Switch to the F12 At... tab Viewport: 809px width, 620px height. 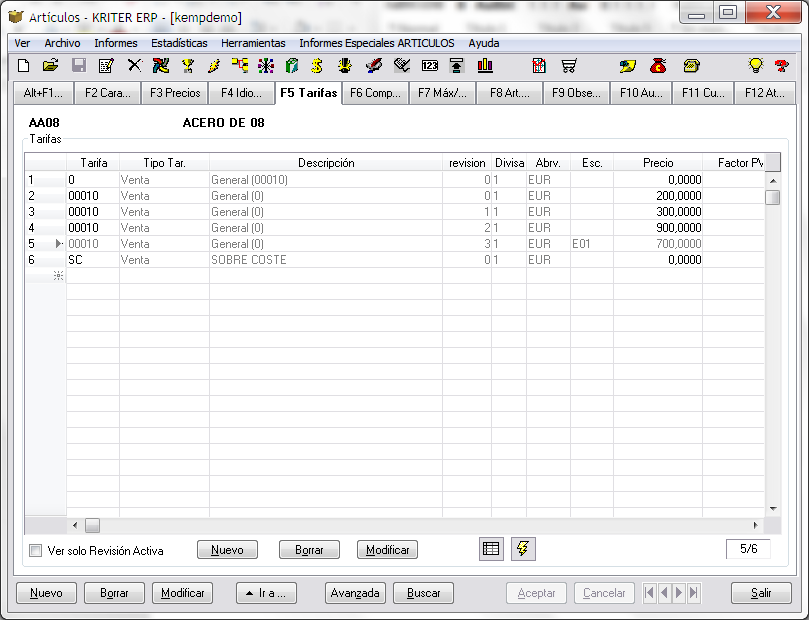point(765,93)
